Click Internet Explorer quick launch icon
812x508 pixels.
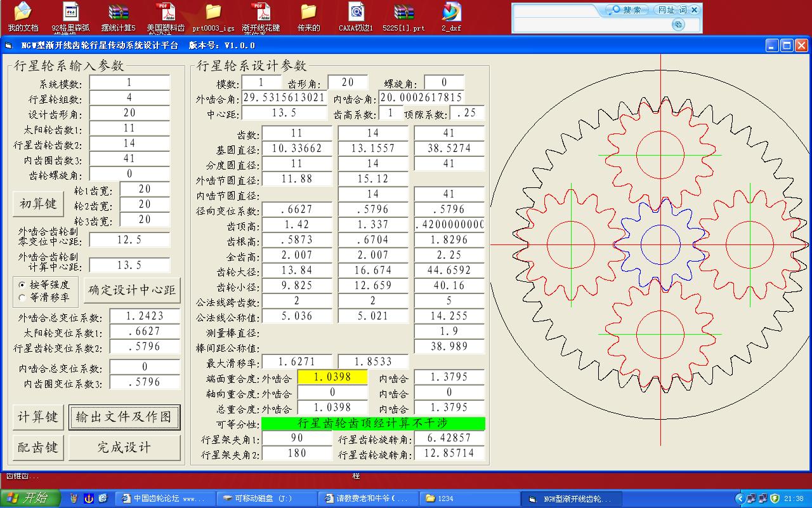(103, 498)
